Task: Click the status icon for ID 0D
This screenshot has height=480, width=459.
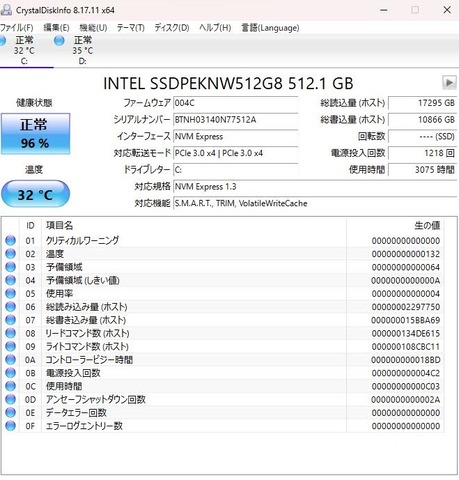Action: coord(11,399)
